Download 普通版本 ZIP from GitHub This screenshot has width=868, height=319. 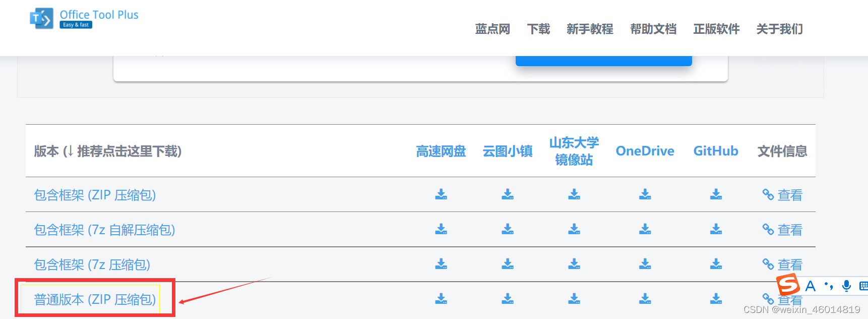tap(716, 299)
